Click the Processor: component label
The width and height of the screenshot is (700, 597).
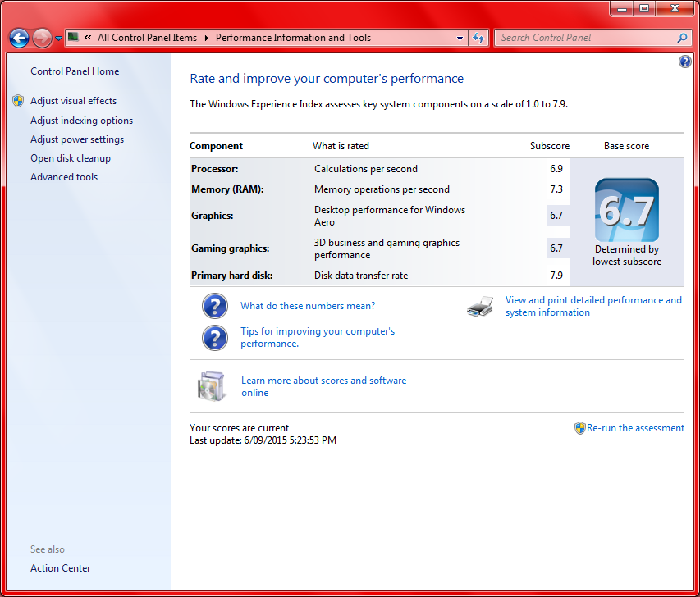click(215, 169)
